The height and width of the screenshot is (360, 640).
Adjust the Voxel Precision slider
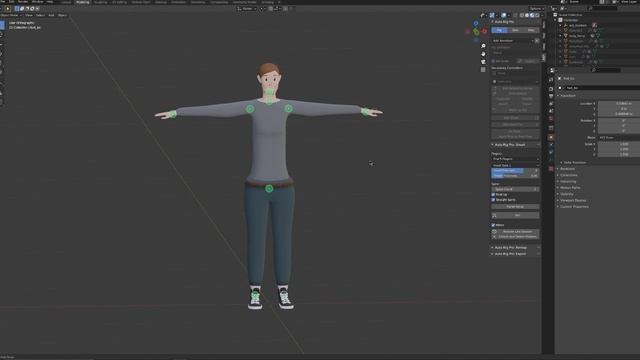coord(515,171)
